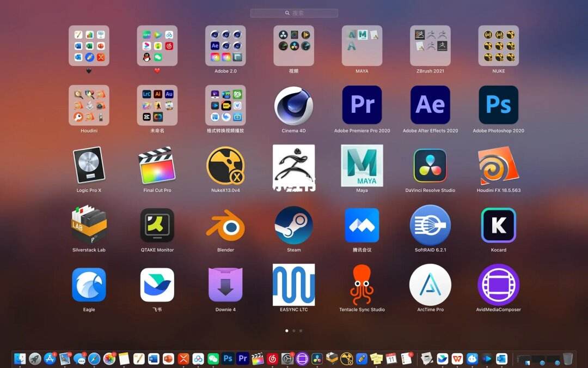588x368 pixels.
Task: Open the Eagle app
Action: [89, 285]
